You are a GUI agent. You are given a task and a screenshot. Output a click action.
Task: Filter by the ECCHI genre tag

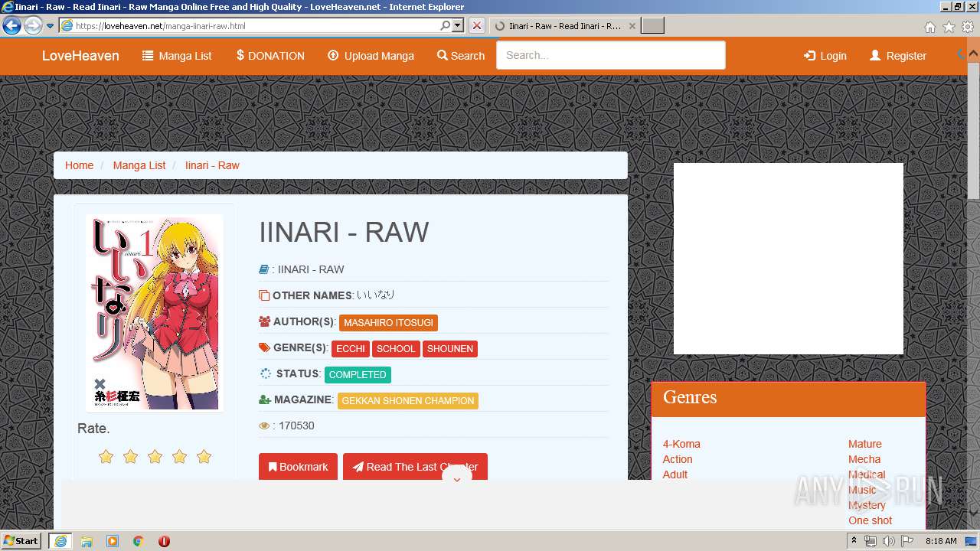coord(351,349)
